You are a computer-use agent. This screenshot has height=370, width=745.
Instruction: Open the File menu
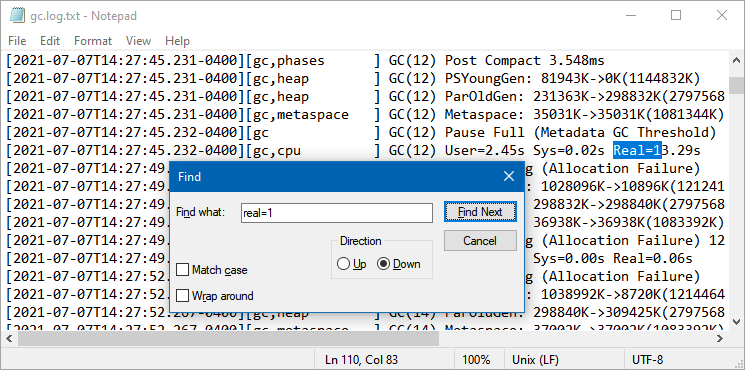(17, 41)
